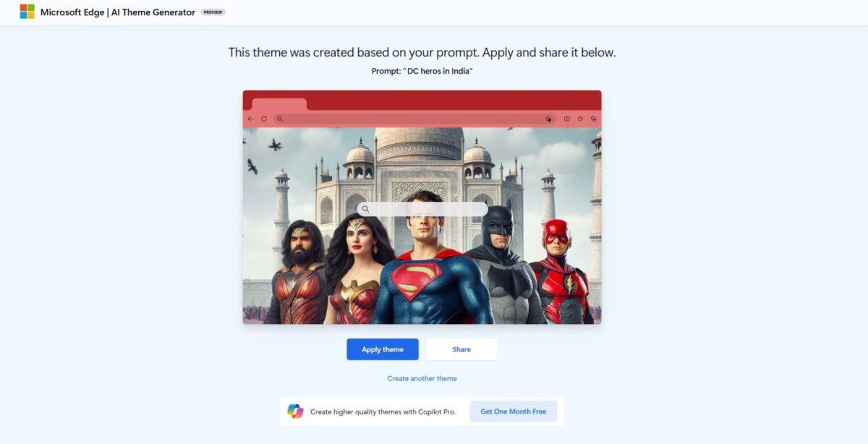Click the search icon in the preview's center search box

click(365, 209)
